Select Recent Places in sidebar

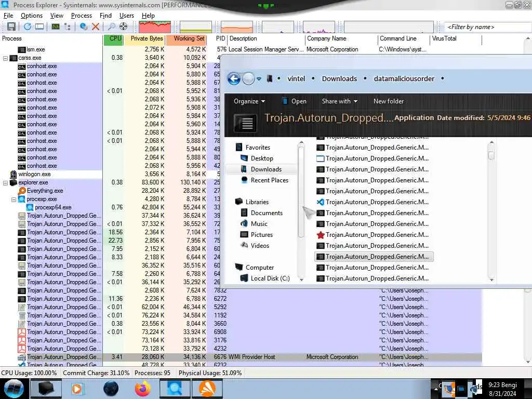point(270,180)
